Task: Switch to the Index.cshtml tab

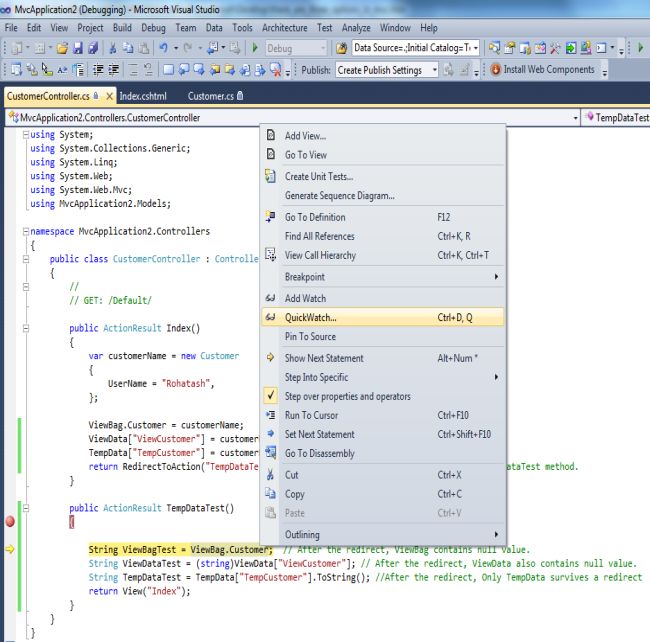Action: (143, 96)
